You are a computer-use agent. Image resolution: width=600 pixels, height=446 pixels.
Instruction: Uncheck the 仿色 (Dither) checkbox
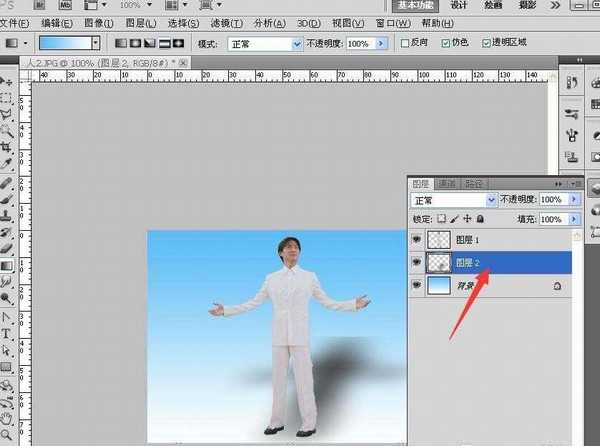(x=446, y=44)
